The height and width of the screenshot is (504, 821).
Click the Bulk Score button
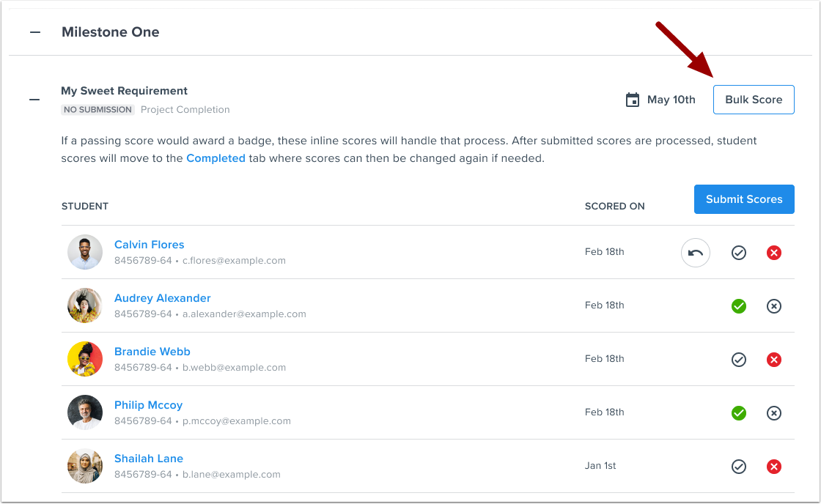click(x=754, y=99)
